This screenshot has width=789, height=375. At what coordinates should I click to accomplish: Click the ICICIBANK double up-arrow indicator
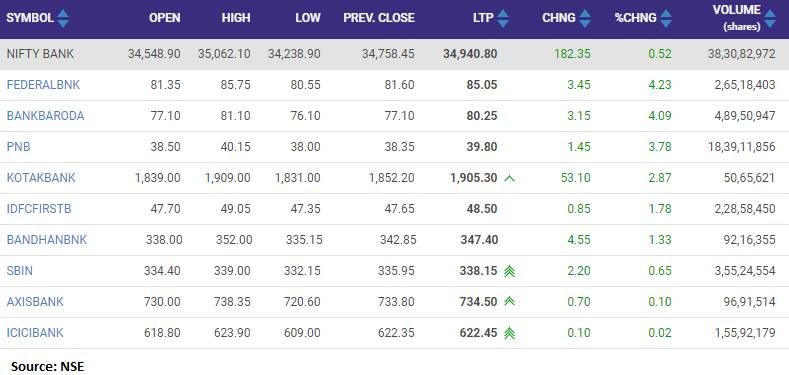[510, 333]
